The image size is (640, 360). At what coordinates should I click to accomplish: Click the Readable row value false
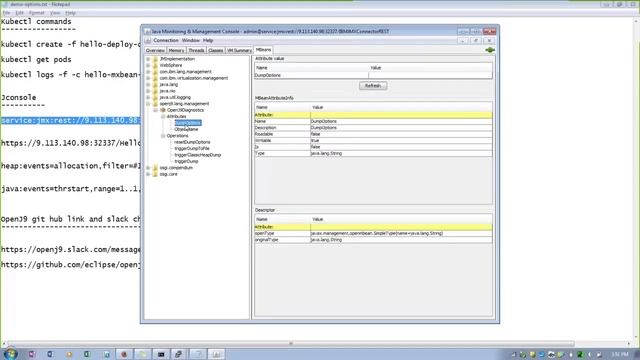401,134
